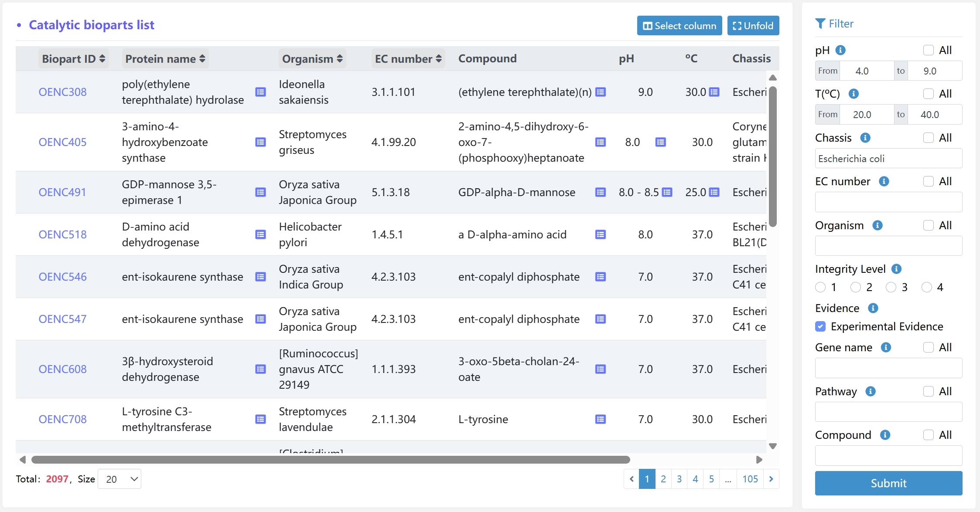
Task: Click info icon next to Organism filter
Action: 878,225
